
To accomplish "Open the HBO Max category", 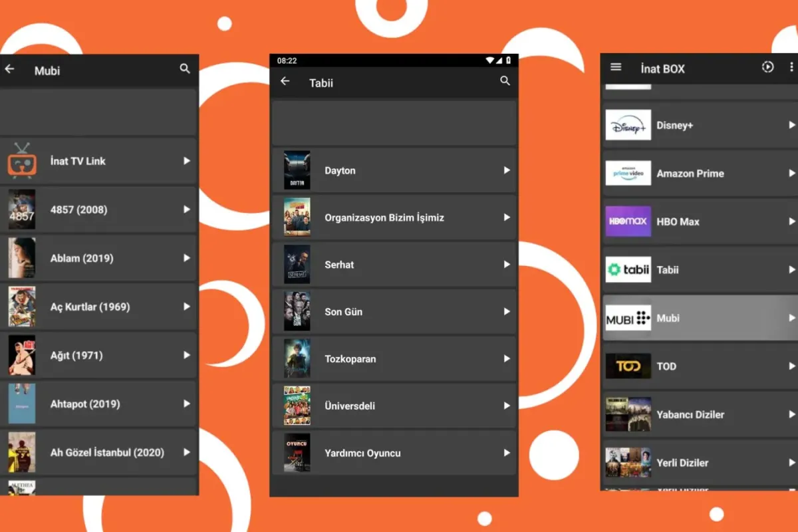I will [678, 221].
